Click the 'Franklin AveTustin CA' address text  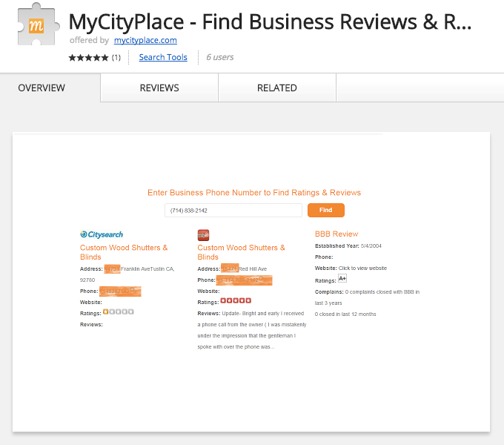(147, 268)
